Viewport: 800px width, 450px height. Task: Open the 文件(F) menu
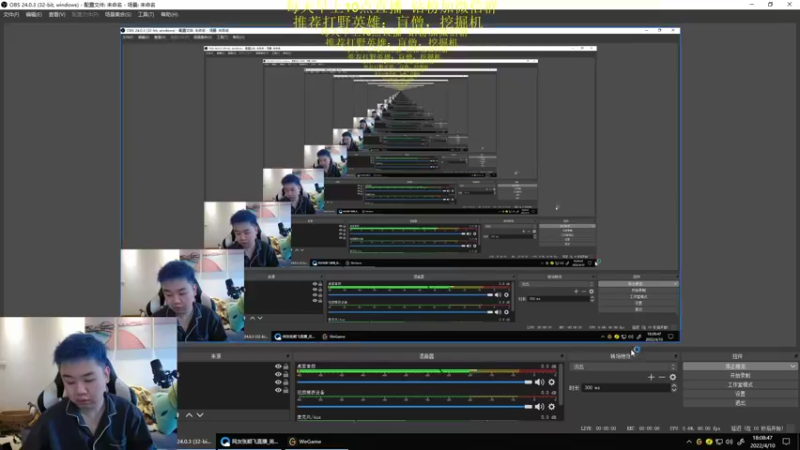tap(11, 15)
